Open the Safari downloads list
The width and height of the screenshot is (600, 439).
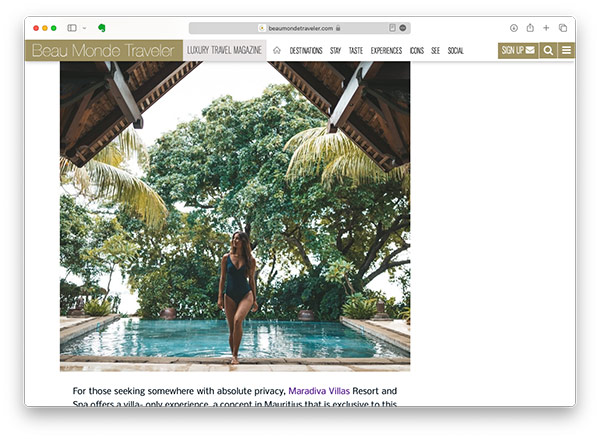tap(514, 28)
